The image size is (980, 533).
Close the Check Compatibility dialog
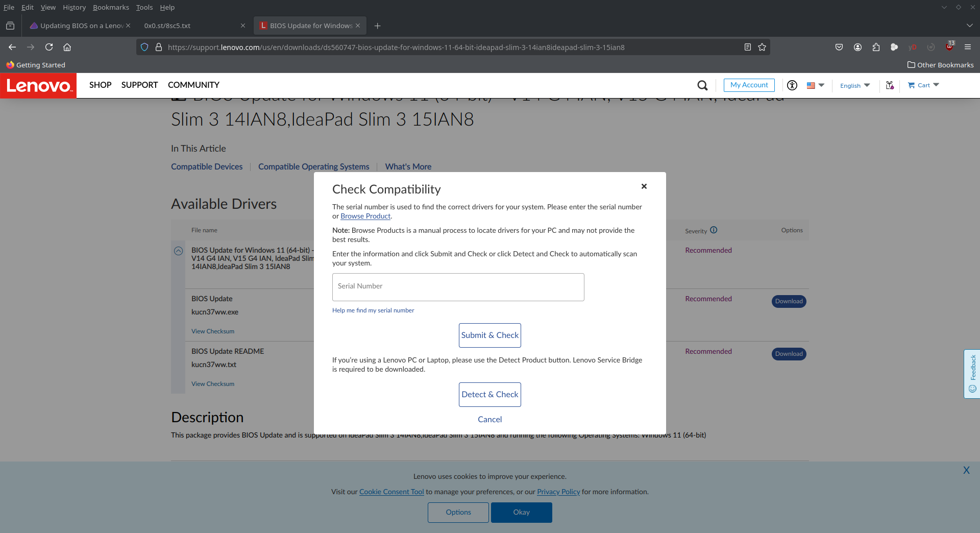click(644, 186)
